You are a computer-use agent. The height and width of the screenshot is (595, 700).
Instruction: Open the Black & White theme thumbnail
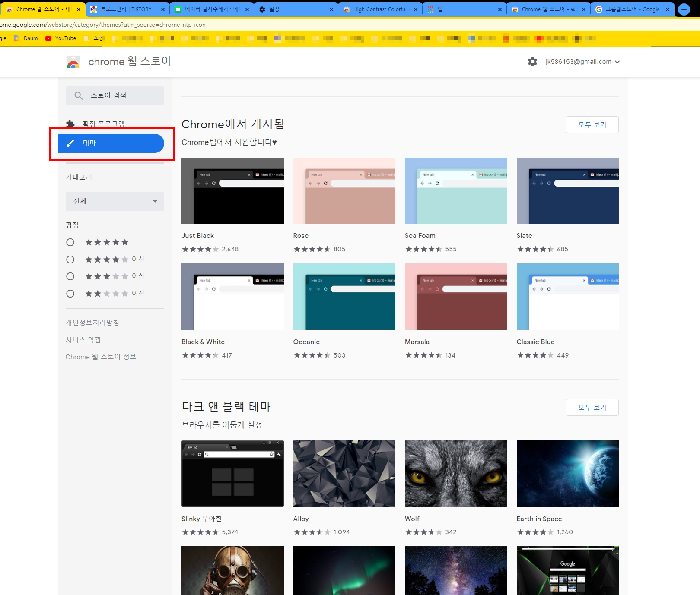232,297
